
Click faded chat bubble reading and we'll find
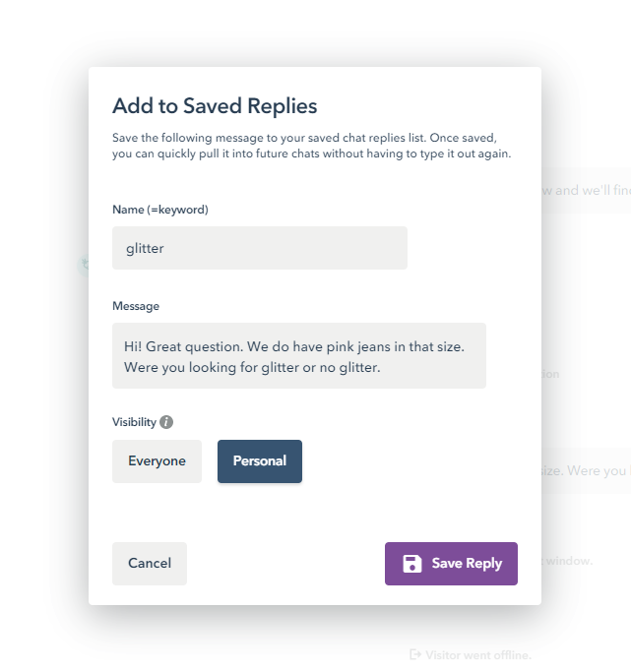pos(587,190)
